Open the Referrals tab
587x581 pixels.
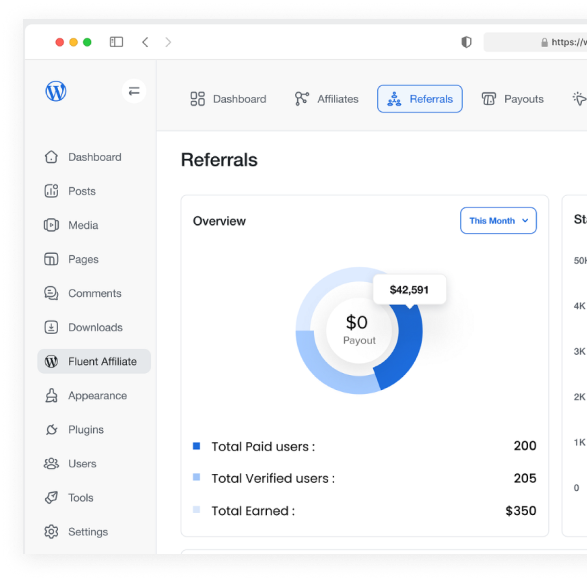(x=420, y=99)
